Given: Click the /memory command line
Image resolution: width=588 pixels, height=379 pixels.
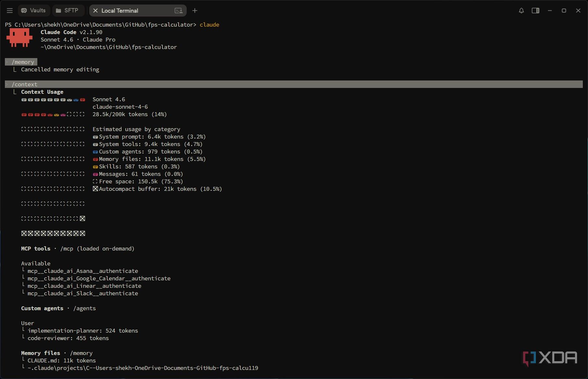Looking at the screenshot, I should (21, 62).
